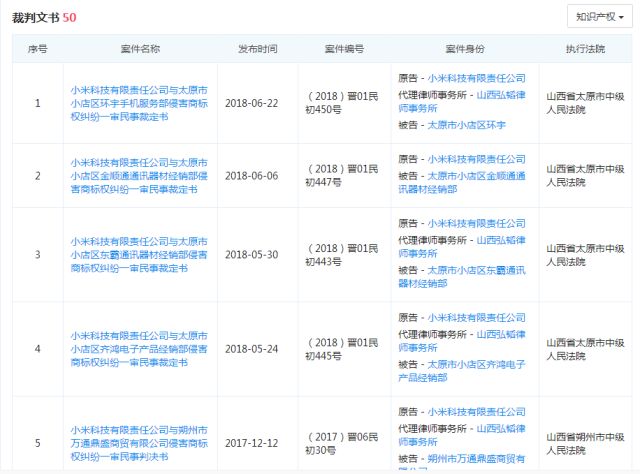Select serial number 2 cell
The height and width of the screenshot is (474, 640).
pyautogui.click(x=38, y=176)
